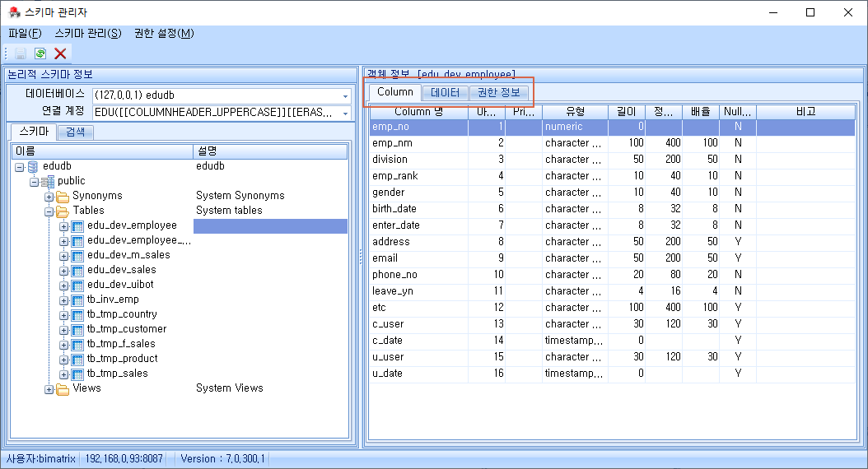Click the red X delete toolbar icon
868x469 pixels.
[60, 53]
